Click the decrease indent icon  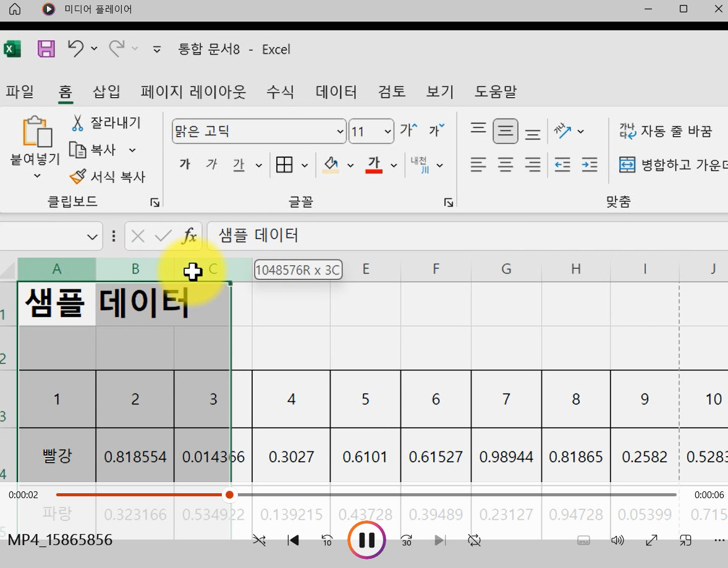click(x=562, y=165)
